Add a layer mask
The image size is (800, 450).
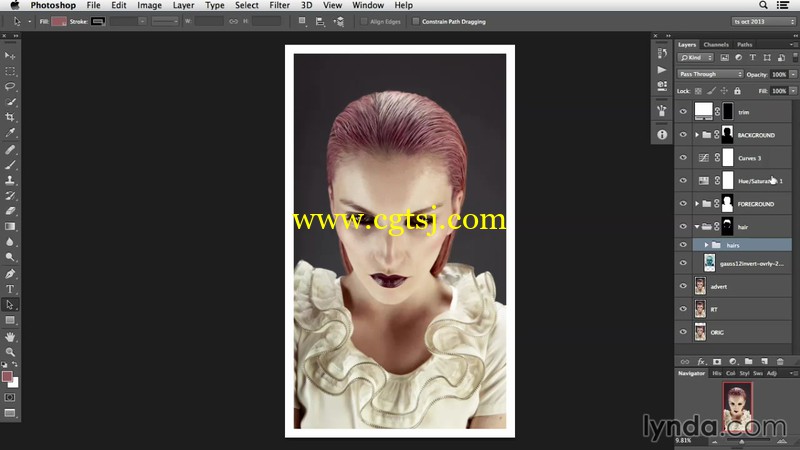coord(717,361)
